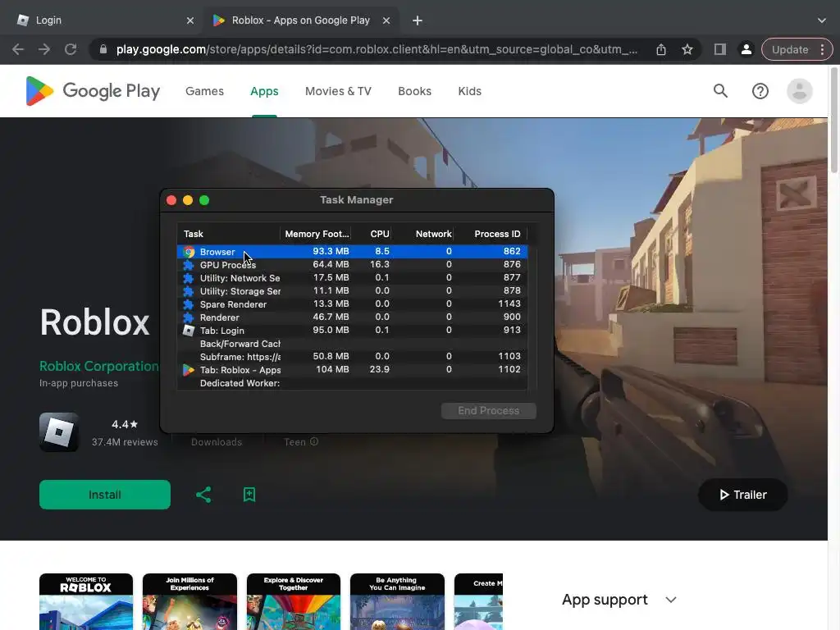Viewport: 840px width, 630px height.
Task: Select the Utility: Network Service row
Action: 353,277
